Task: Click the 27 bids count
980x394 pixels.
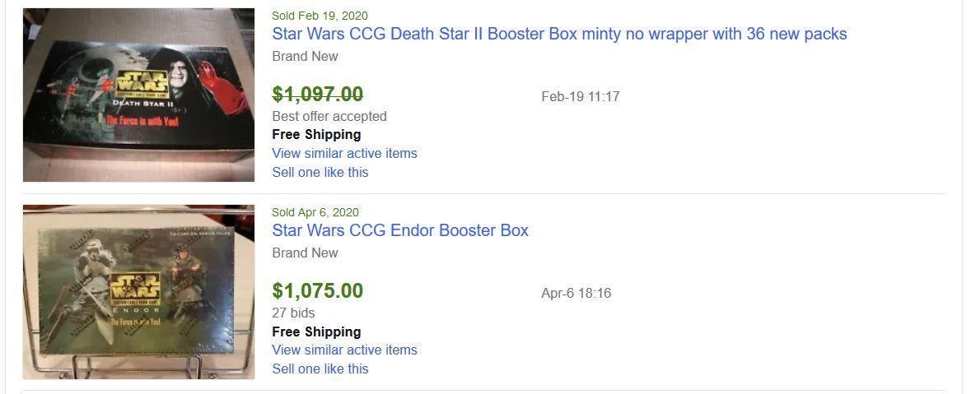Action: [x=293, y=313]
